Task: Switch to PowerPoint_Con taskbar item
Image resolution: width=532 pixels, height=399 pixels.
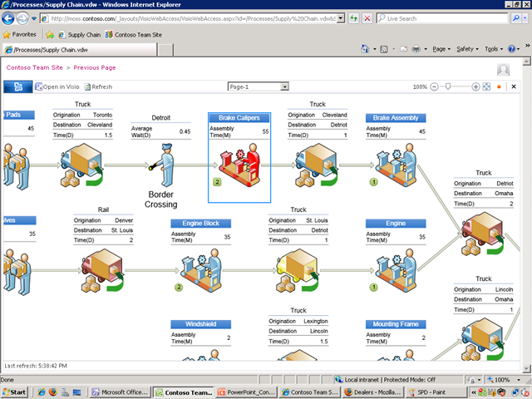Action: pyautogui.click(x=247, y=392)
